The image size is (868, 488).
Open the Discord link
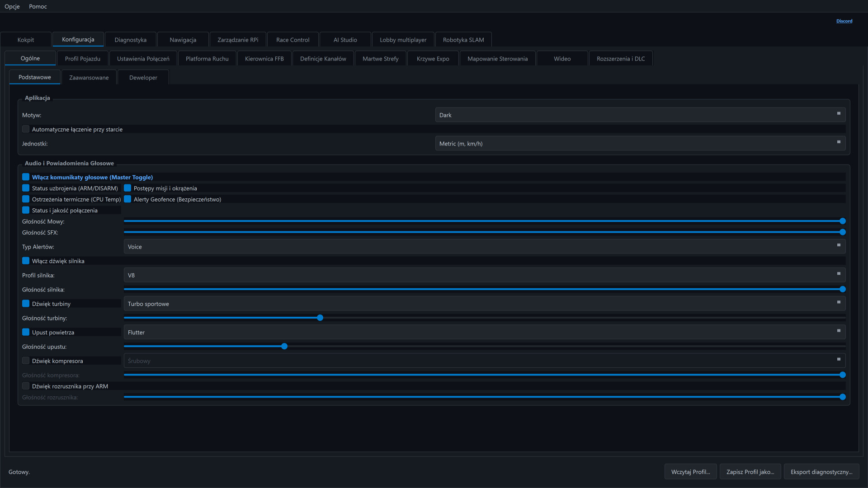pyautogui.click(x=844, y=21)
